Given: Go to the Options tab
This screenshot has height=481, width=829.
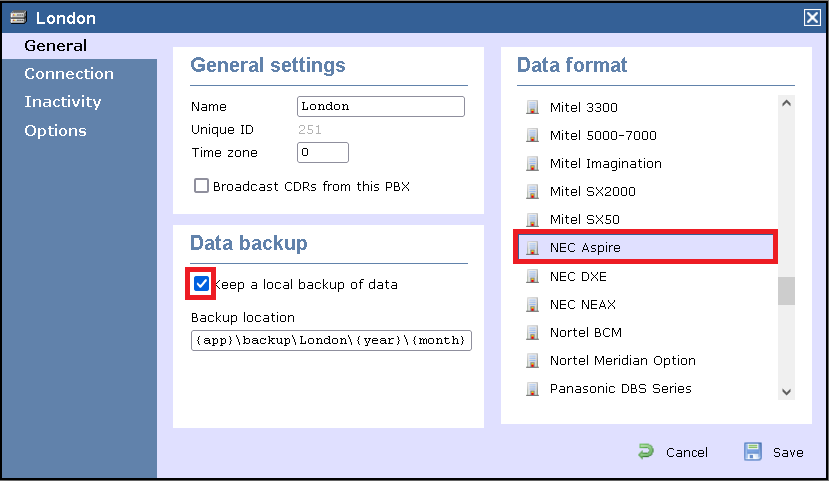Looking at the screenshot, I should point(55,131).
